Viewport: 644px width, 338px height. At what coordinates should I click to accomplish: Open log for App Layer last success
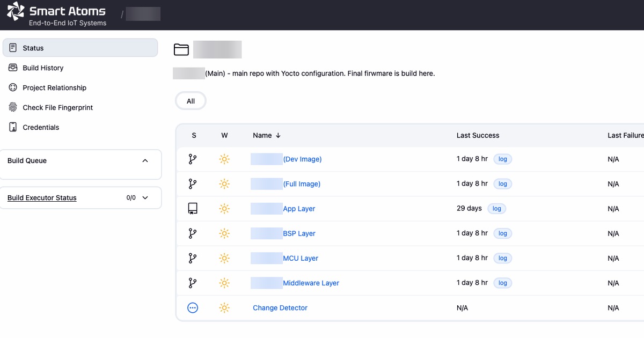(497, 209)
